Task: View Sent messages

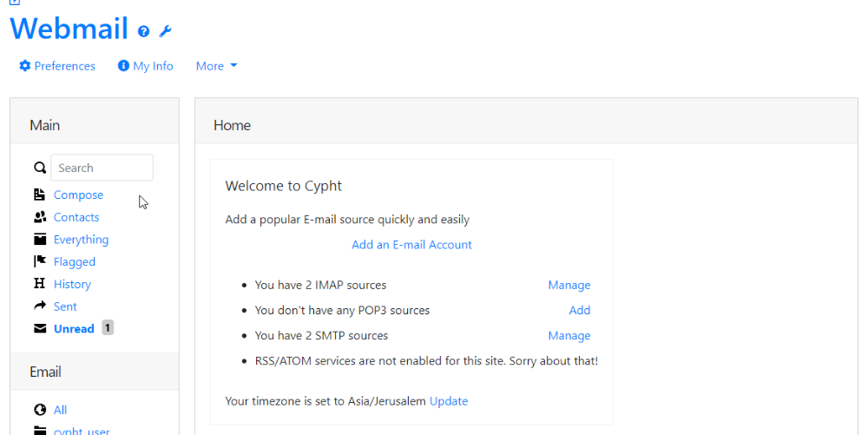Action: pos(65,306)
